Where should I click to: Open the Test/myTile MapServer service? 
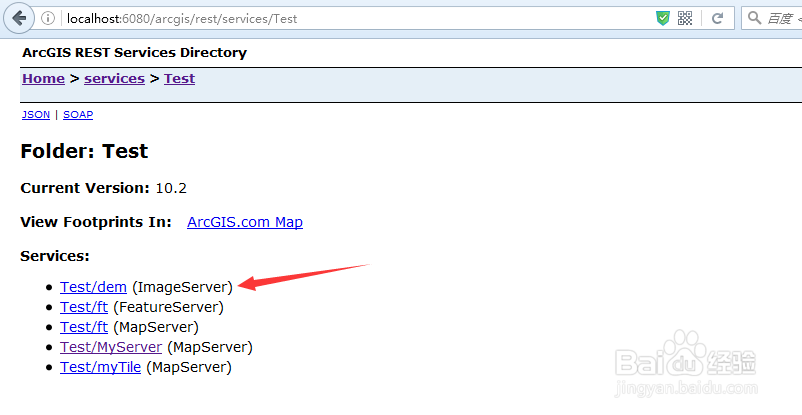coord(101,367)
